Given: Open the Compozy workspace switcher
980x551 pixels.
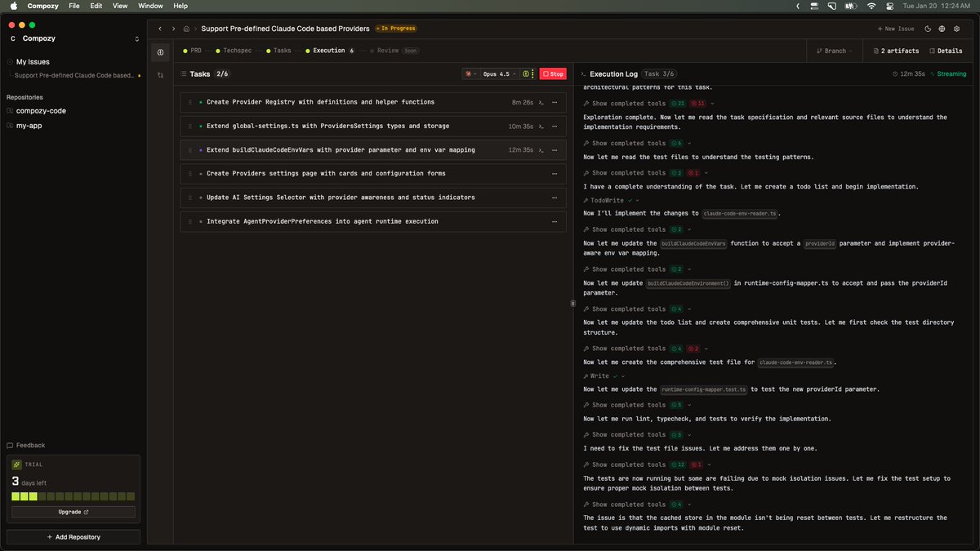Looking at the screenshot, I should (73, 38).
